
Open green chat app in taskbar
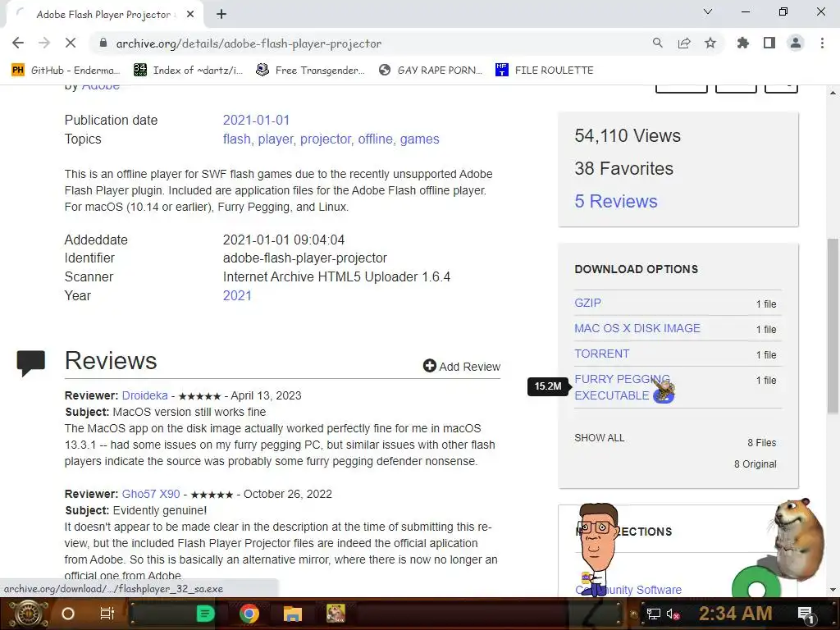(x=205, y=614)
